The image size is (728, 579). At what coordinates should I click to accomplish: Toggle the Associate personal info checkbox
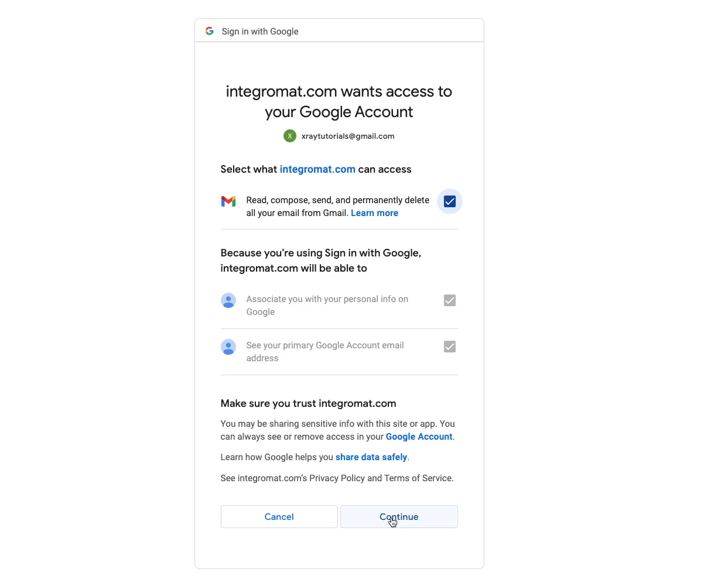(x=450, y=300)
